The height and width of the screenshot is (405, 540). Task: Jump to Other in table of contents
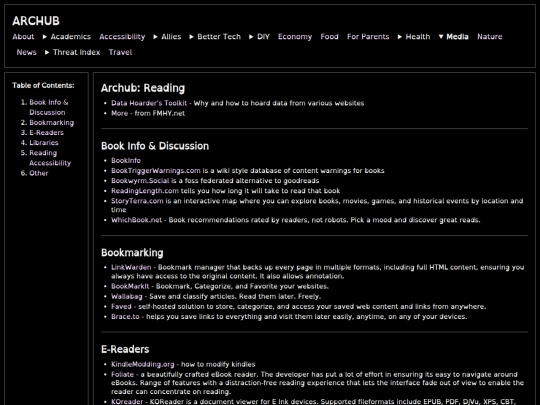(39, 173)
